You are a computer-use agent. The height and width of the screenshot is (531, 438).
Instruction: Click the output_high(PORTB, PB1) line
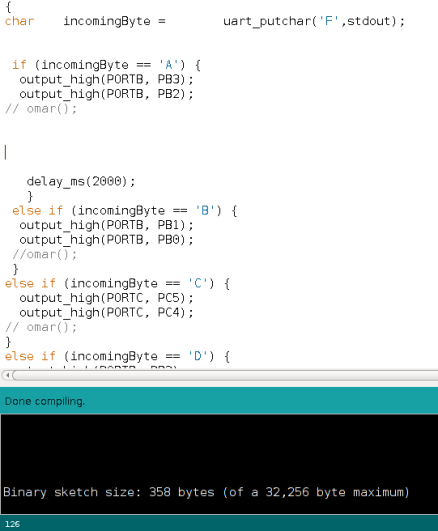point(106,225)
